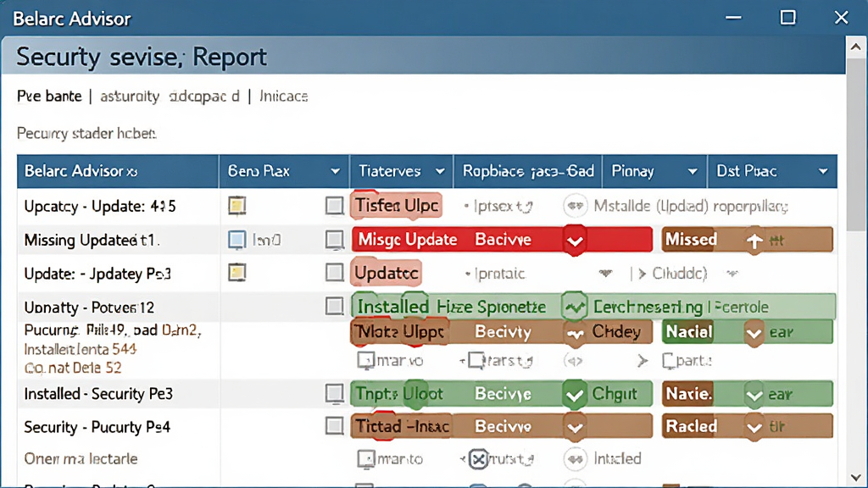Expand the chevron on Natie badge

click(x=754, y=395)
